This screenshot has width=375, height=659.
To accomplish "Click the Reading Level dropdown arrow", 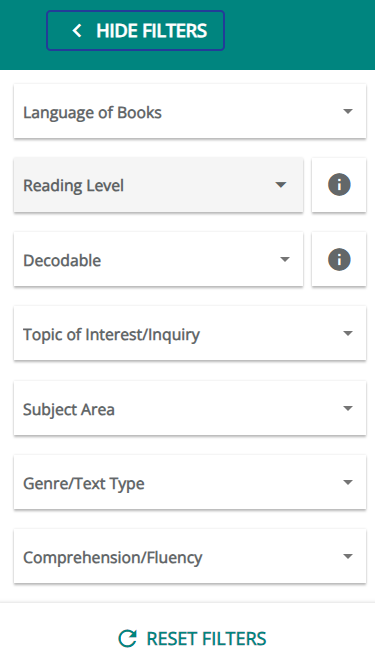I will [x=281, y=185].
